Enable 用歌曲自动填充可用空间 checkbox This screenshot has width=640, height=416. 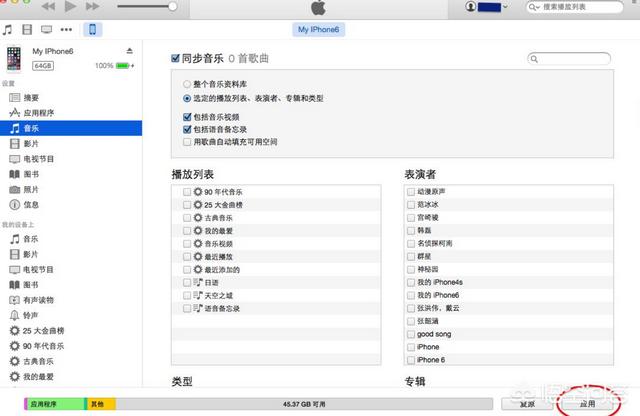coord(187,142)
